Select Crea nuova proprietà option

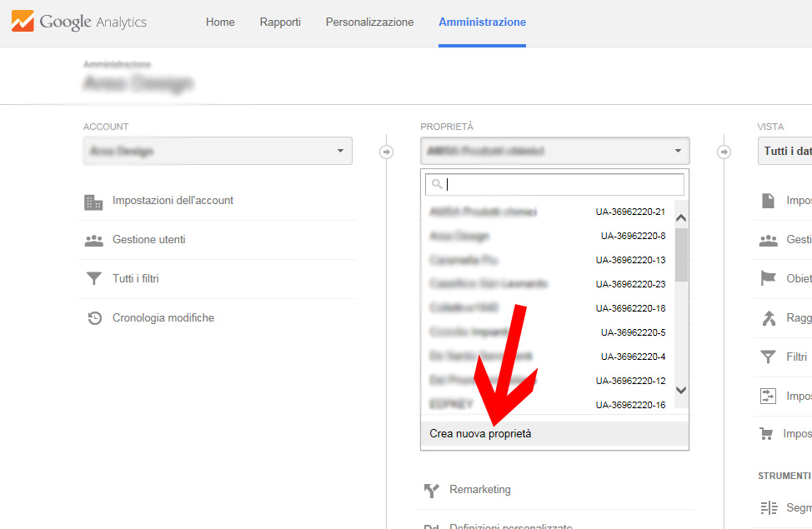point(480,434)
